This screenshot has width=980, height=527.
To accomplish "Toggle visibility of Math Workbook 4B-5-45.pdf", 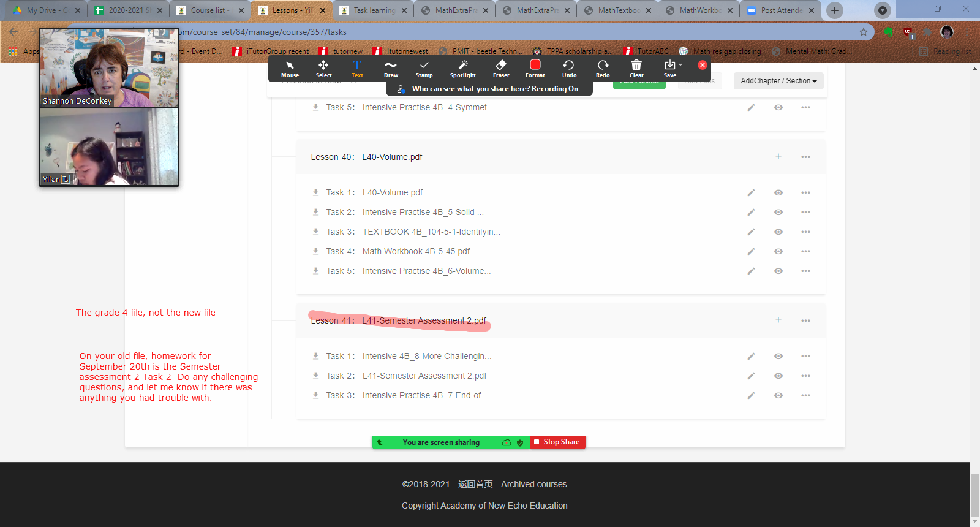I will [x=778, y=251].
